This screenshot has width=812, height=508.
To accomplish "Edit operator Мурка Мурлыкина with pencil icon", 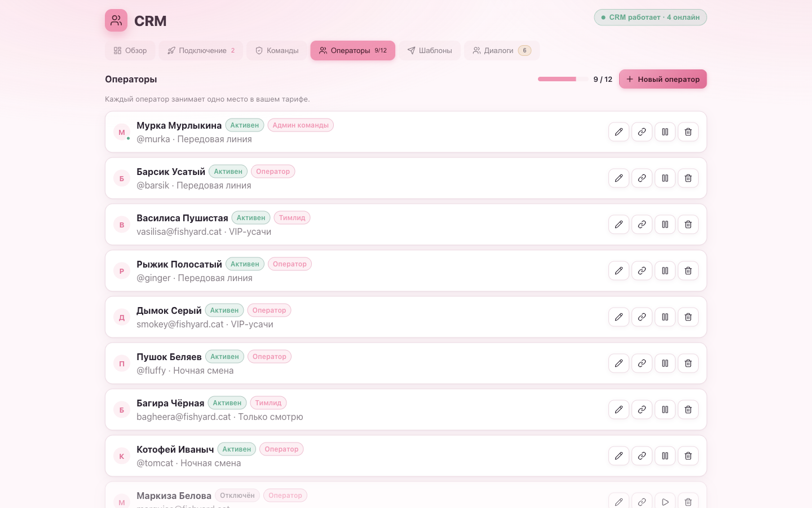I will [x=619, y=132].
